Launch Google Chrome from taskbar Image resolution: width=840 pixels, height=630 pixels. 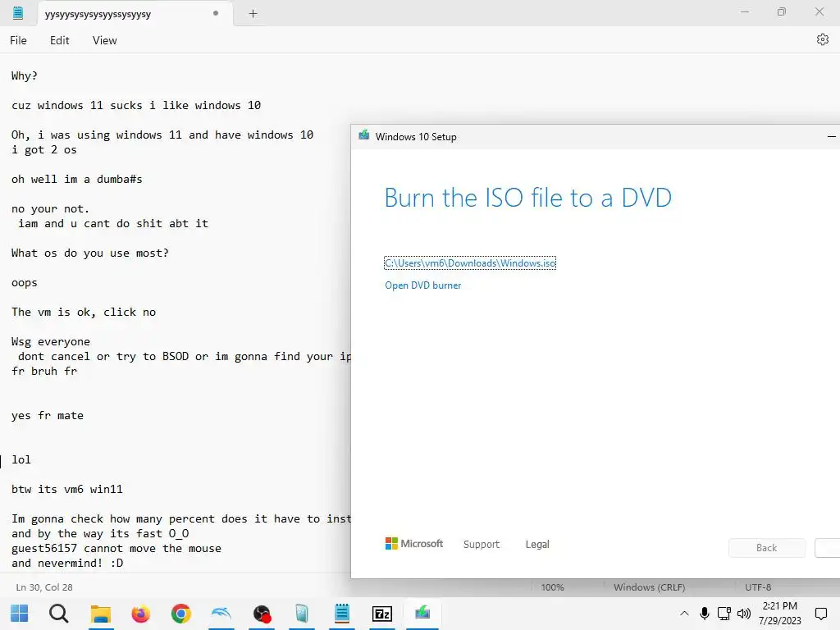coord(181,614)
